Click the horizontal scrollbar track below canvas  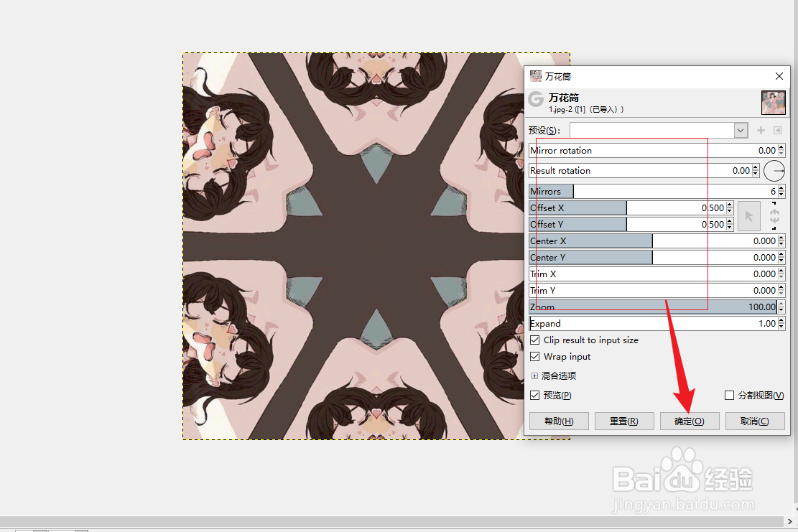pyautogui.click(x=392, y=521)
